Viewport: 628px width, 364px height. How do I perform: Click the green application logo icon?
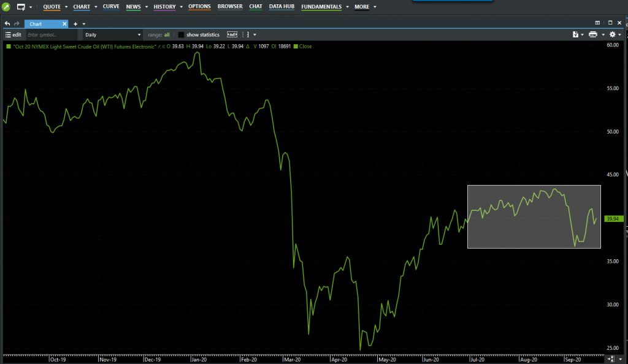(6, 7)
